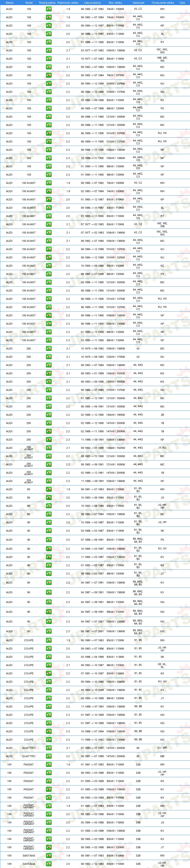Click the 07.1988 -> 09.1991 production years cell
This screenshot has height=868, width=190.
tap(92, 539)
